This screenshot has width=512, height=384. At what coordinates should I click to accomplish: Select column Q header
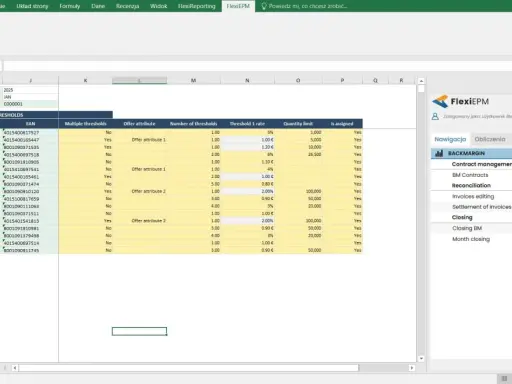click(375, 80)
